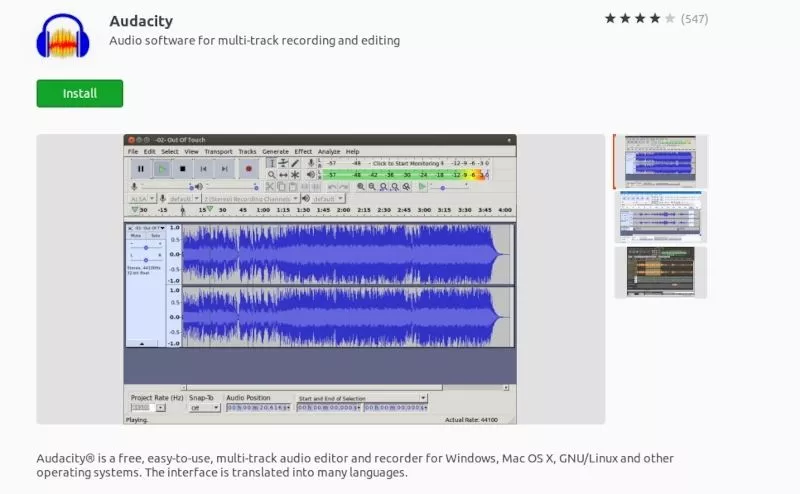800x494 pixels.
Task: Open the Edit menu in Audacity
Action: pos(149,152)
